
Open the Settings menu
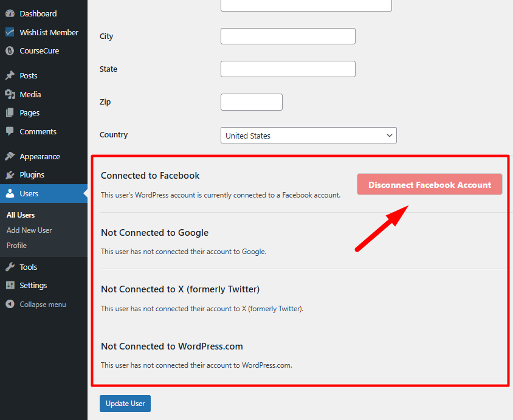33,286
